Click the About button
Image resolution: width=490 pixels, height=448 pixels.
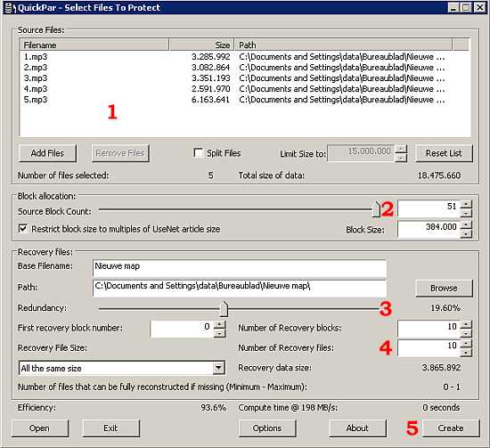click(357, 428)
